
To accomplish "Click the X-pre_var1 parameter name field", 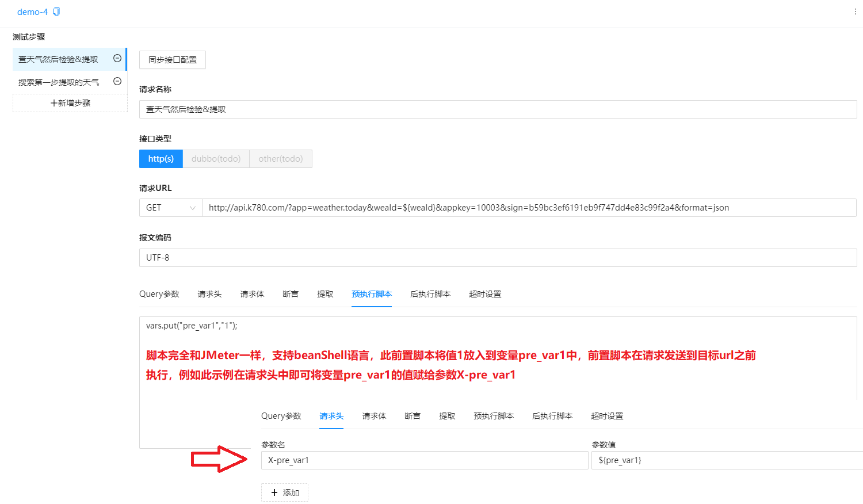I will (424, 460).
